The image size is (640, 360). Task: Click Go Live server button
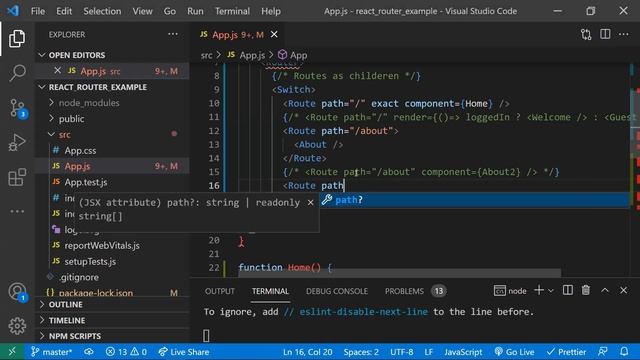tap(514, 351)
